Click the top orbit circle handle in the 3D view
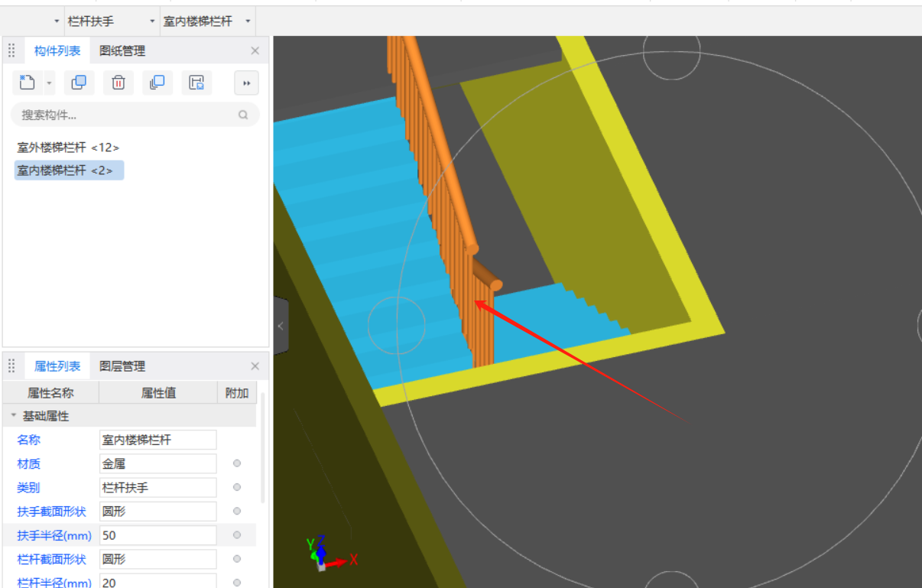The width and height of the screenshot is (922, 588). coord(671,51)
